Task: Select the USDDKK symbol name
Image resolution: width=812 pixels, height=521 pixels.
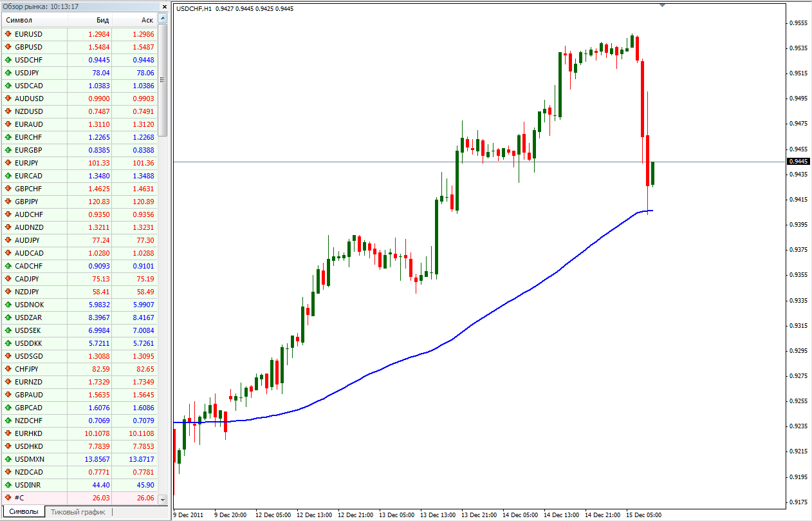Action: 28,343
